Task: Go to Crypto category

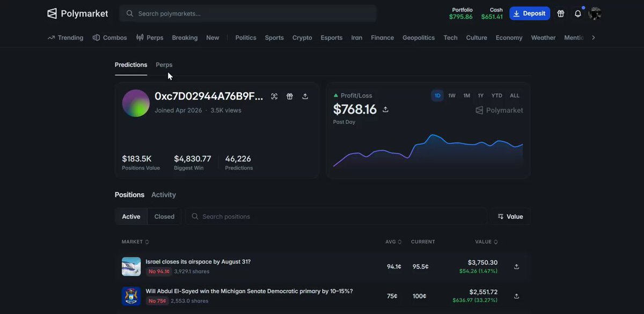Action: (302, 38)
